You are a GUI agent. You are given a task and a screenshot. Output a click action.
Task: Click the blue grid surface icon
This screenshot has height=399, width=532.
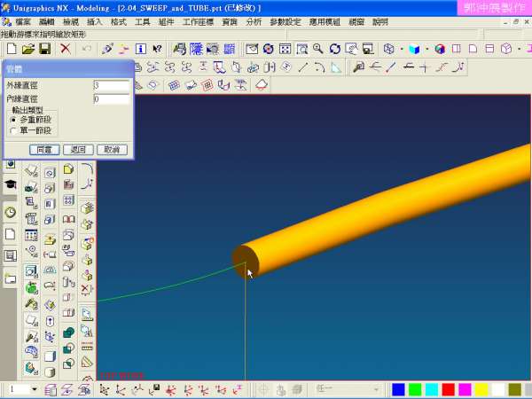[x=174, y=85]
